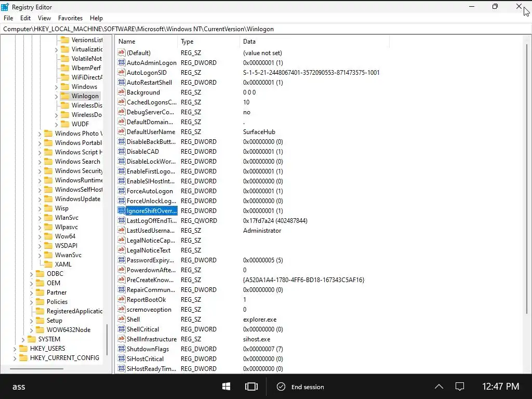Click the tree pane vertical scrollbar
Screen dimensions: 532x399
click(107, 339)
